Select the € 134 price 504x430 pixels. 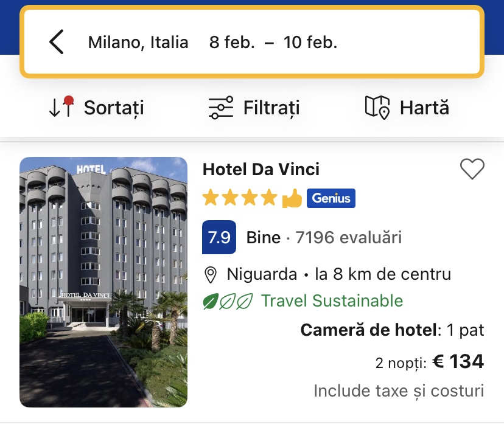[458, 362]
